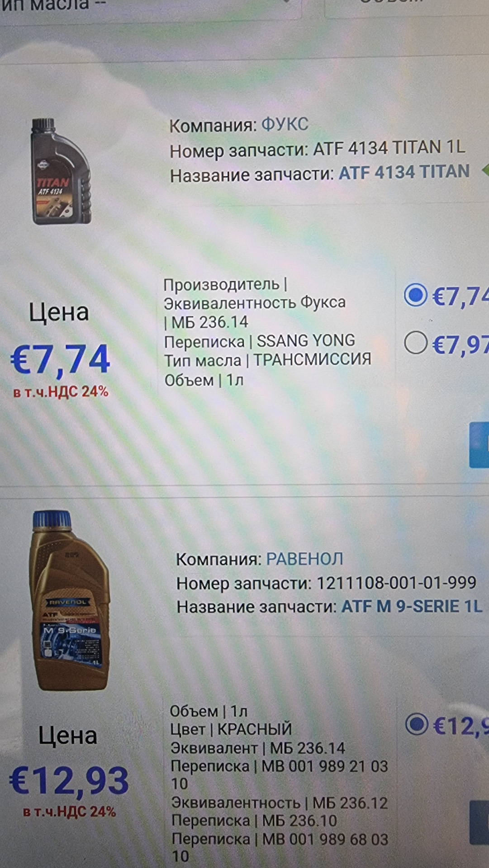Screen dimensions: 489x868
Task: Open the ATF M 9-SERIE 1L product link
Action: pos(412,606)
